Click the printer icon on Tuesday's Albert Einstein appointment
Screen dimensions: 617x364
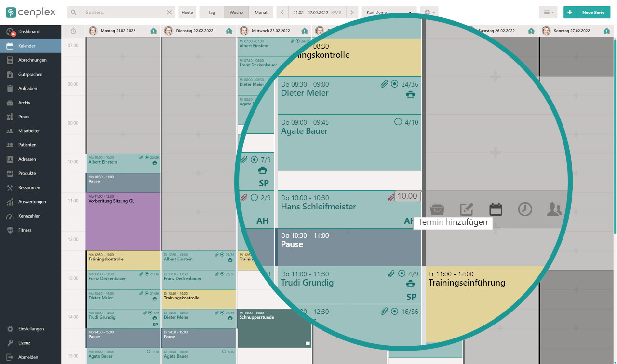(x=230, y=260)
